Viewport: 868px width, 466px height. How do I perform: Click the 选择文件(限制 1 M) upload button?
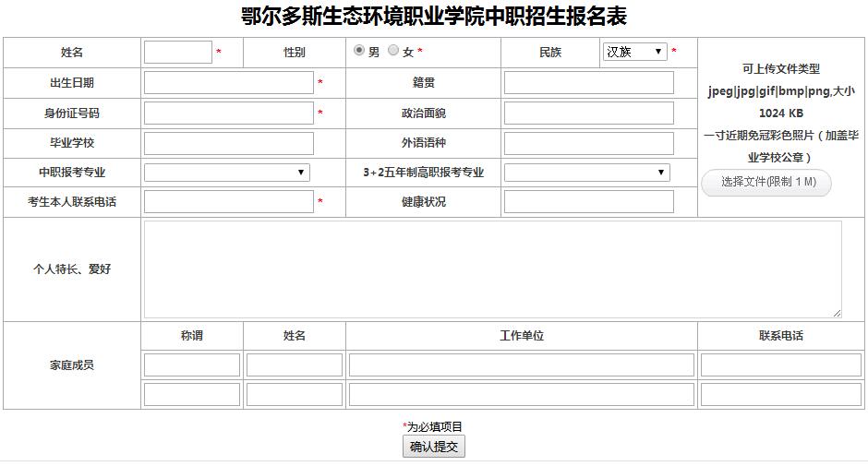pyautogui.click(x=766, y=182)
